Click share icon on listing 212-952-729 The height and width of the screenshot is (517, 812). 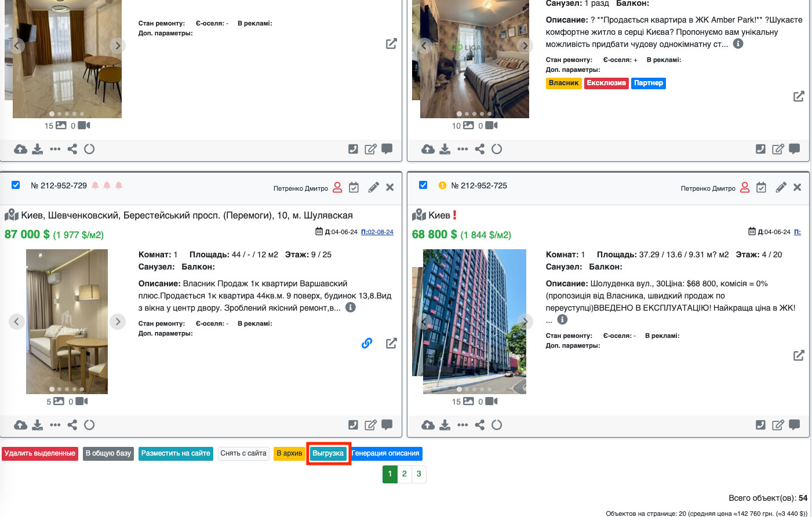click(72, 425)
